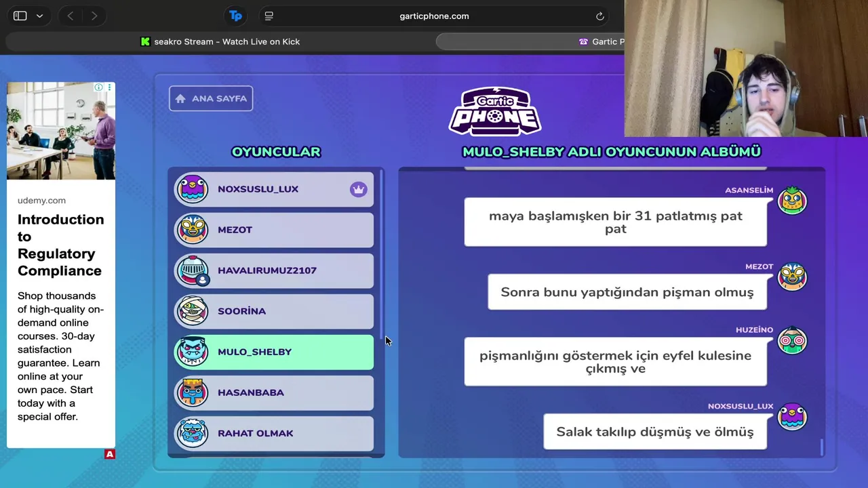Click the OYUNCULAR heading

[x=276, y=152]
